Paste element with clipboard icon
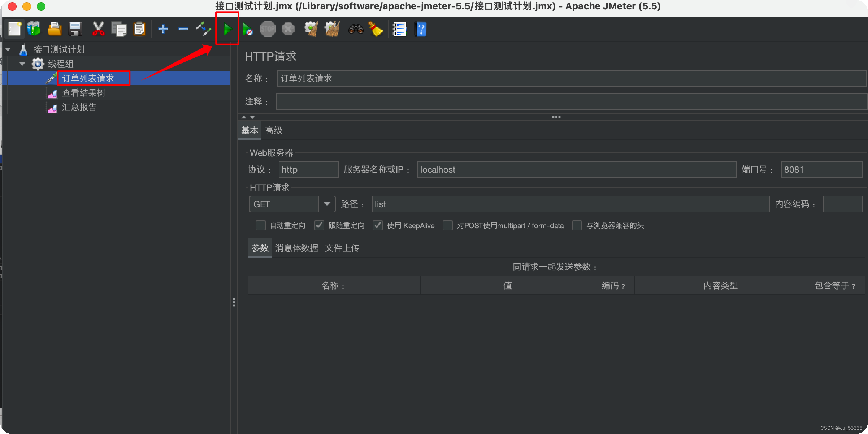 click(139, 29)
